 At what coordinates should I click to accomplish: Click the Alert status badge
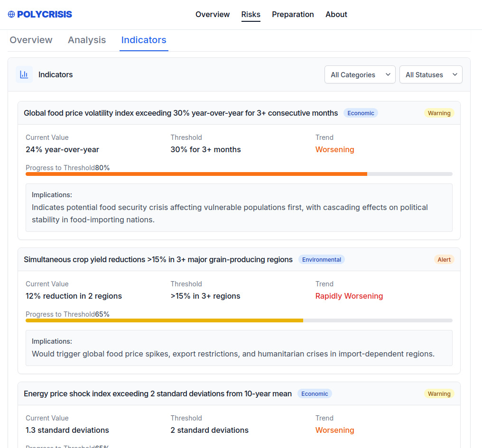pos(444,259)
